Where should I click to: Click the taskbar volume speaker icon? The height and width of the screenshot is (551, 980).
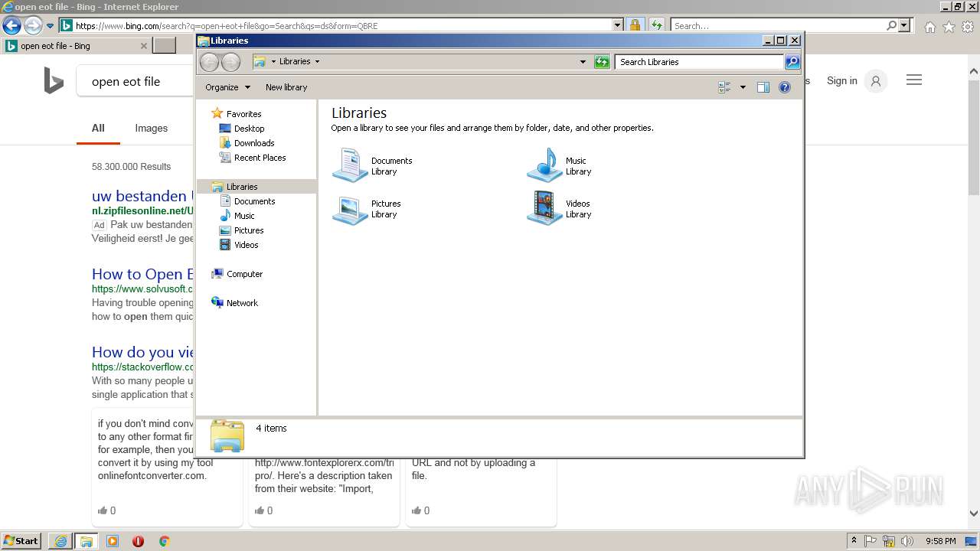(x=907, y=541)
